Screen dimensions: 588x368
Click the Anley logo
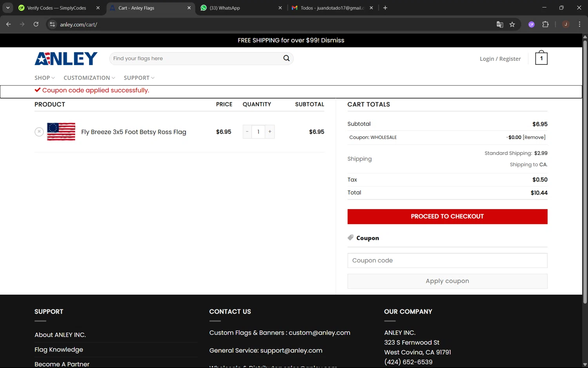pyautogui.click(x=66, y=58)
